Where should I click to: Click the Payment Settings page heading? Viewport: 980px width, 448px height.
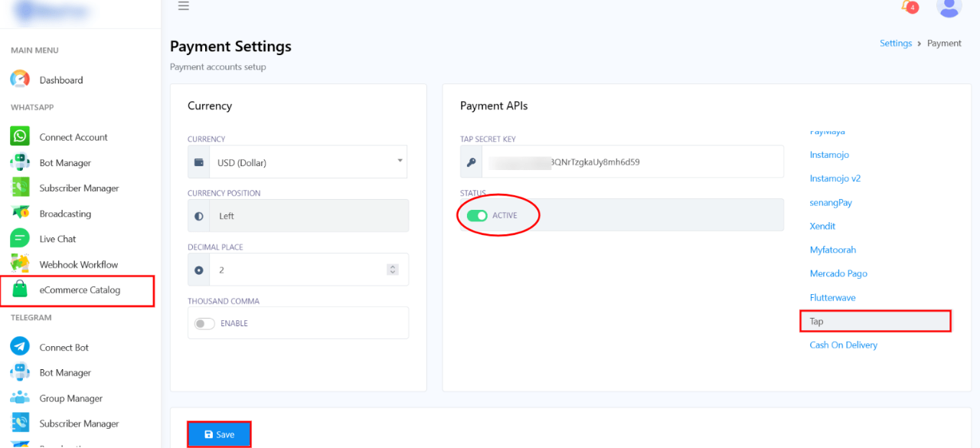coord(230,47)
